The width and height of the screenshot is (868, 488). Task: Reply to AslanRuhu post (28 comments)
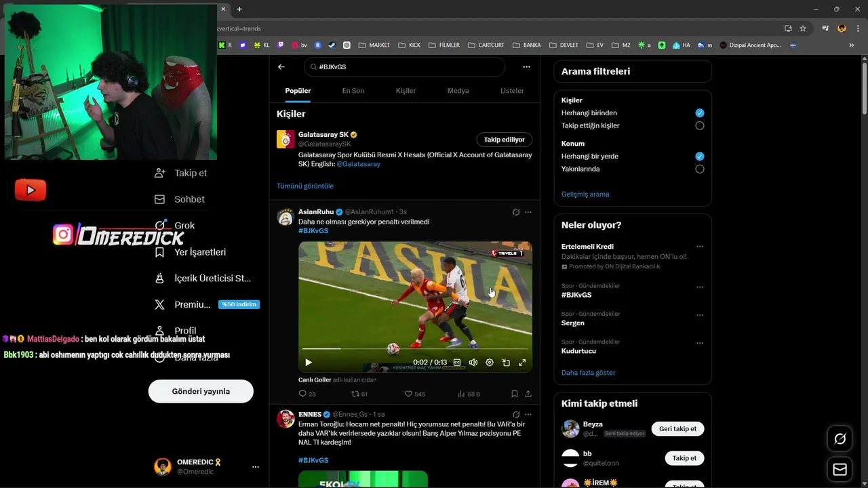point(307,394)
